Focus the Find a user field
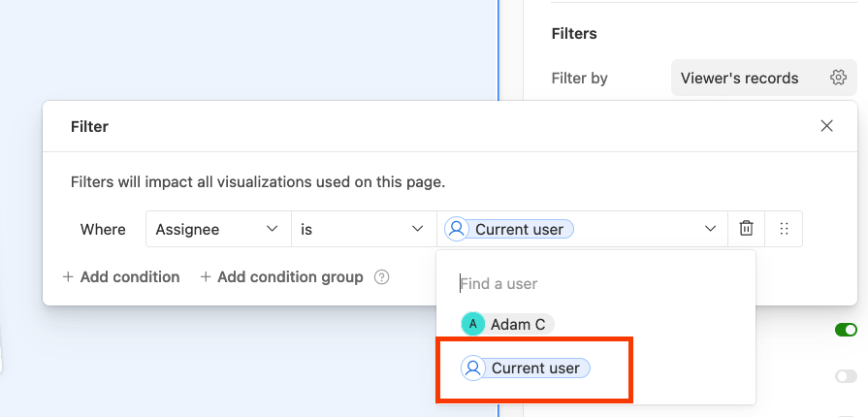The width and height of the screenshot is (868, 417). click(x=595, y=283)
